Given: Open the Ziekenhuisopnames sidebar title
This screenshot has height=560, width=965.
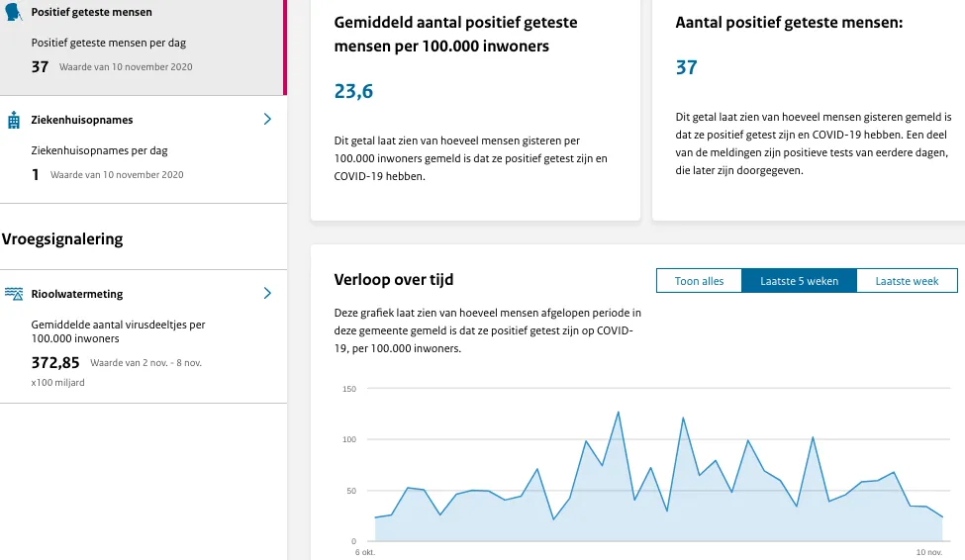Looking at the screenshot, I should pyautogui.click(x=82, y=120).
